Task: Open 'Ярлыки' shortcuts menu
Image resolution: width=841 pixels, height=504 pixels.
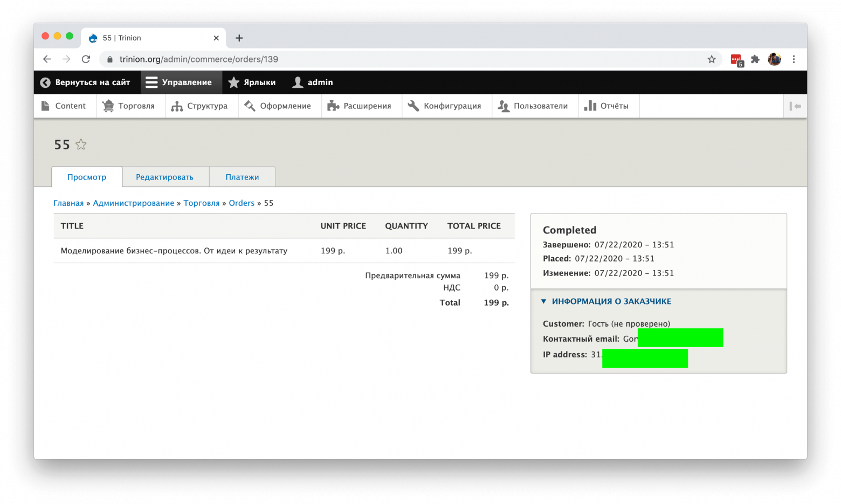Action: coord(252,82)
